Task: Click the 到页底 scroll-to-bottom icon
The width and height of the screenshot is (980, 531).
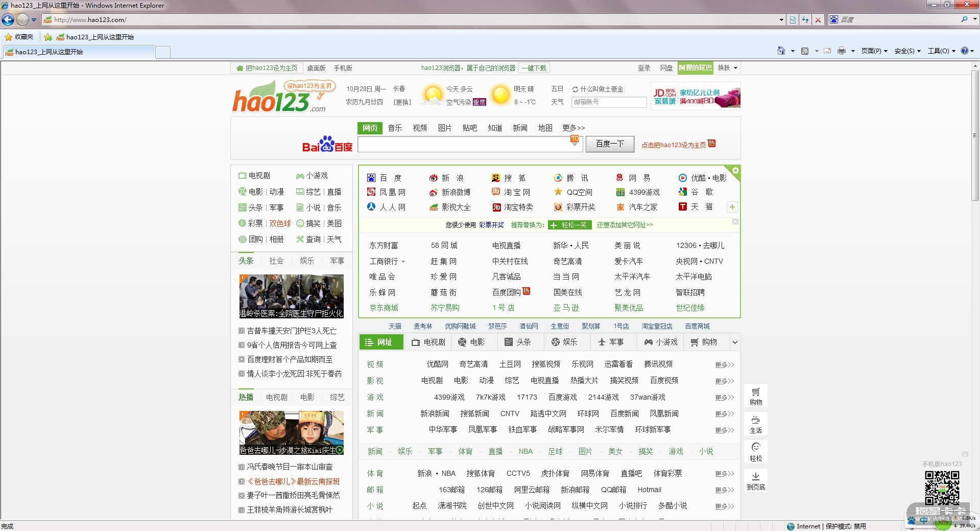Action: [756, 480]
